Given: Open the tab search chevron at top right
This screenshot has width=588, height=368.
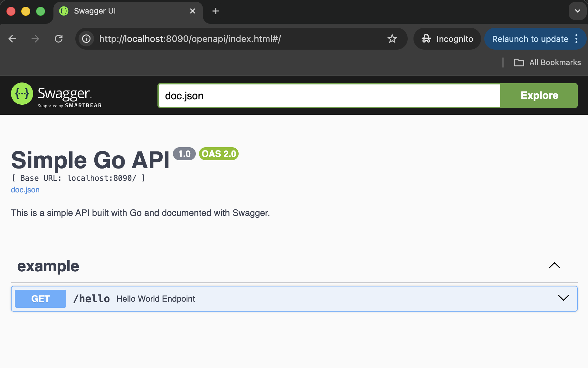Looking at the screenshot, I should 577,11.
